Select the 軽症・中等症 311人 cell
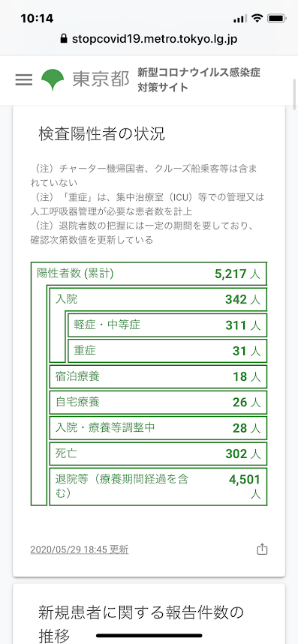 [167, 325]
